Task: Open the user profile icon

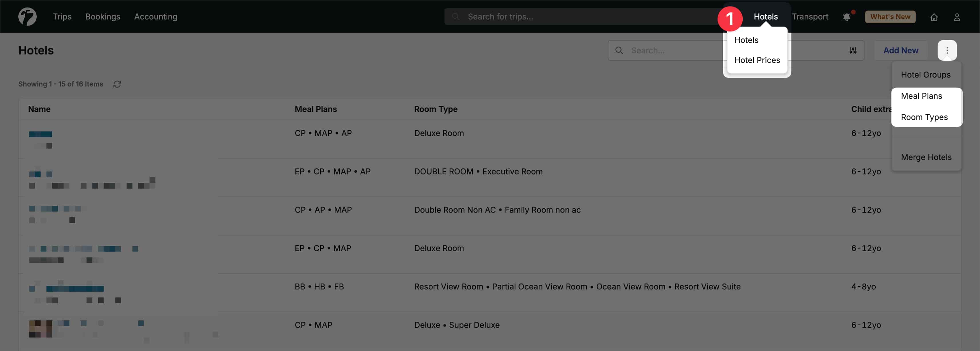Action: (x=957, y=17)
